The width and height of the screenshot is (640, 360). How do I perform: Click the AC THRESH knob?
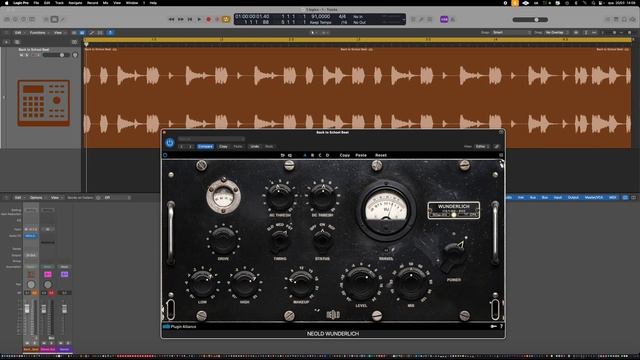280,197
